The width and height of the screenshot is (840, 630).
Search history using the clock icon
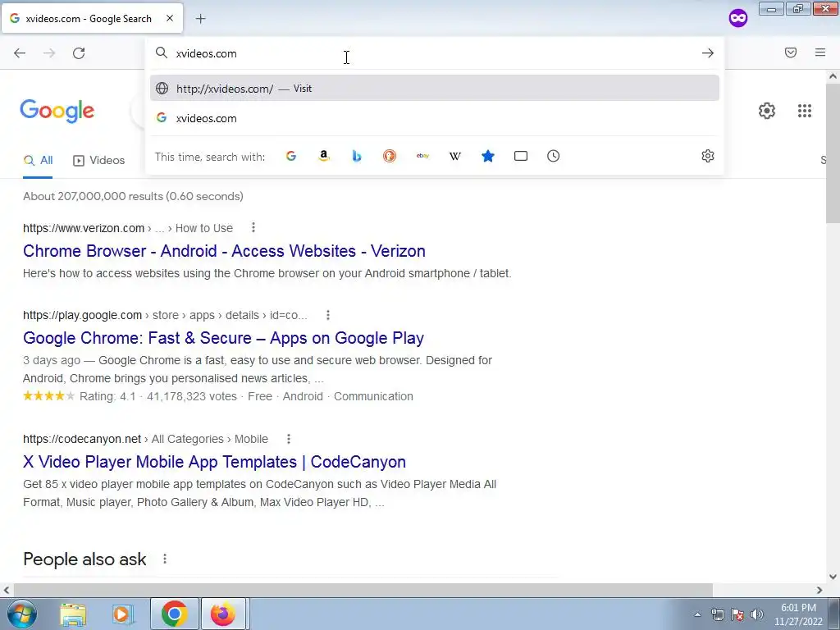(554, 156)
